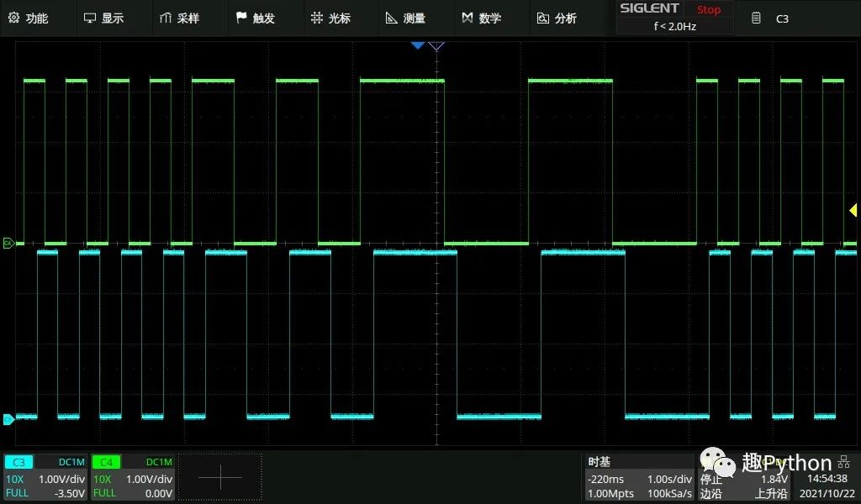Click the yellow trigger level arrow

853,210
